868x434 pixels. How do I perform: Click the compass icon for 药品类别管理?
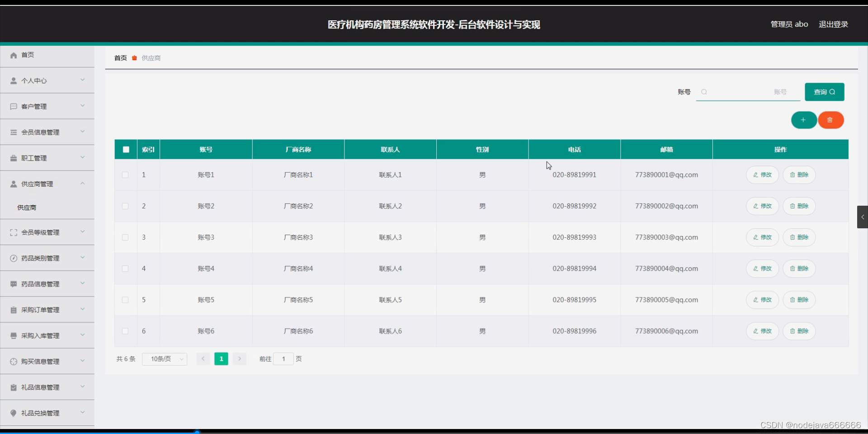14,258
